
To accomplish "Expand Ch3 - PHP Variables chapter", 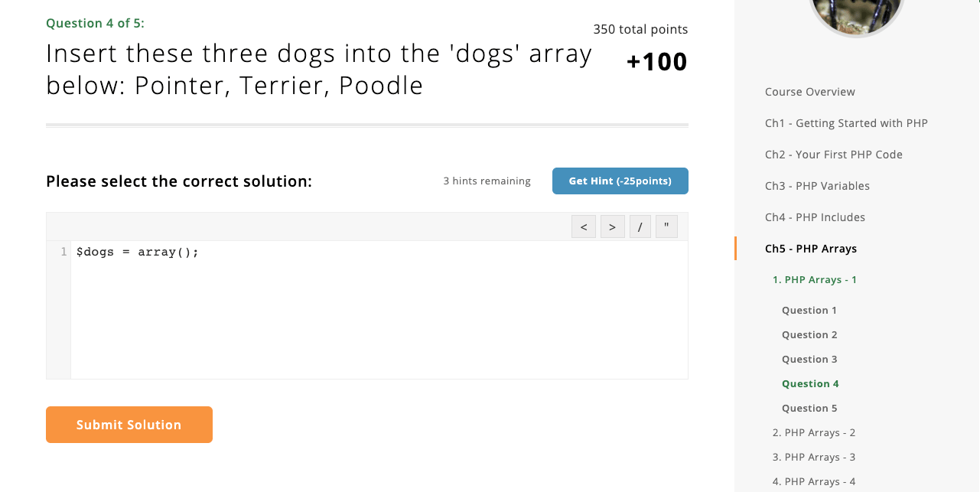I will tap(817, 186).
